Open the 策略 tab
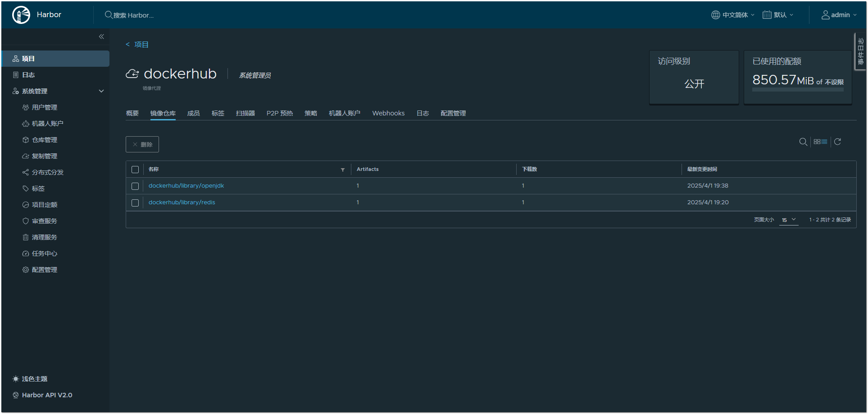The width and height of the screenshot is (868, 414). click(x=311, y=113)
